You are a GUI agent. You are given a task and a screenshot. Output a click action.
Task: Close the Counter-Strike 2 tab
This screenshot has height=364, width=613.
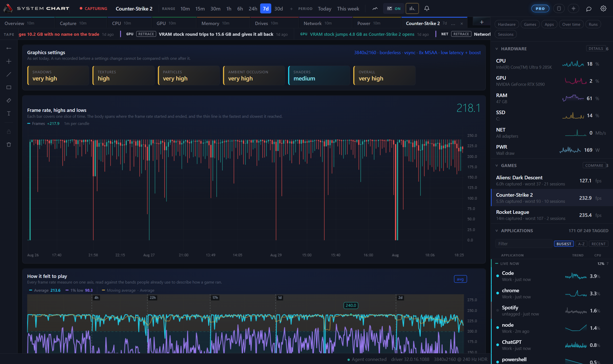462,24
